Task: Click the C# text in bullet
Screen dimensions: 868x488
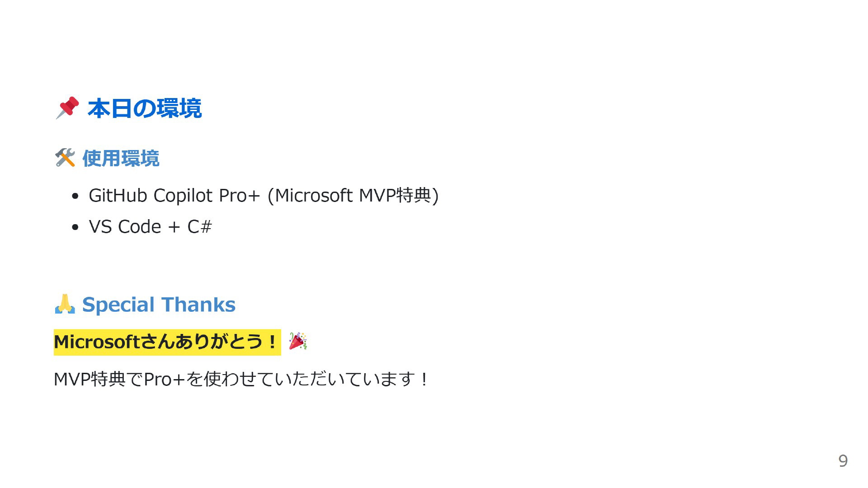Action: point(199,227)
